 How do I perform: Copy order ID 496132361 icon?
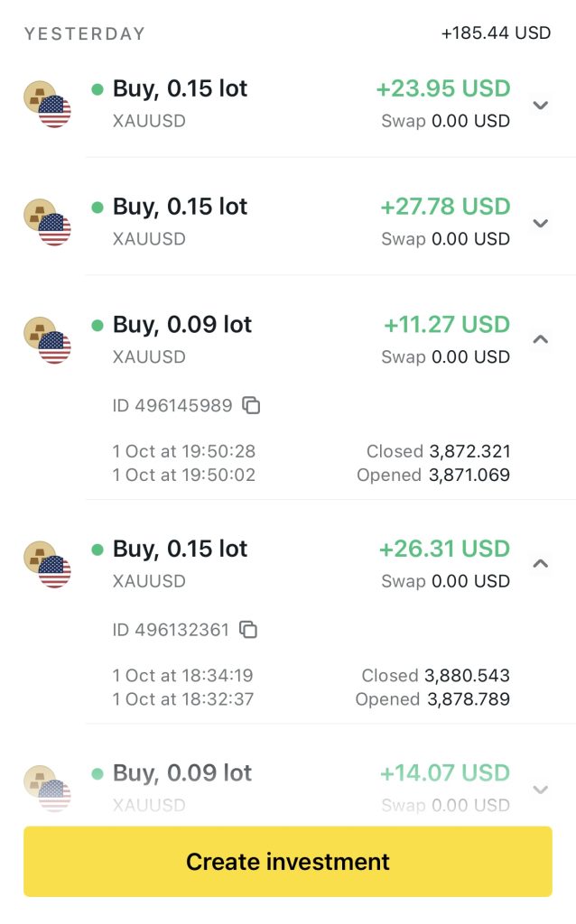click(x=248, y=630)
